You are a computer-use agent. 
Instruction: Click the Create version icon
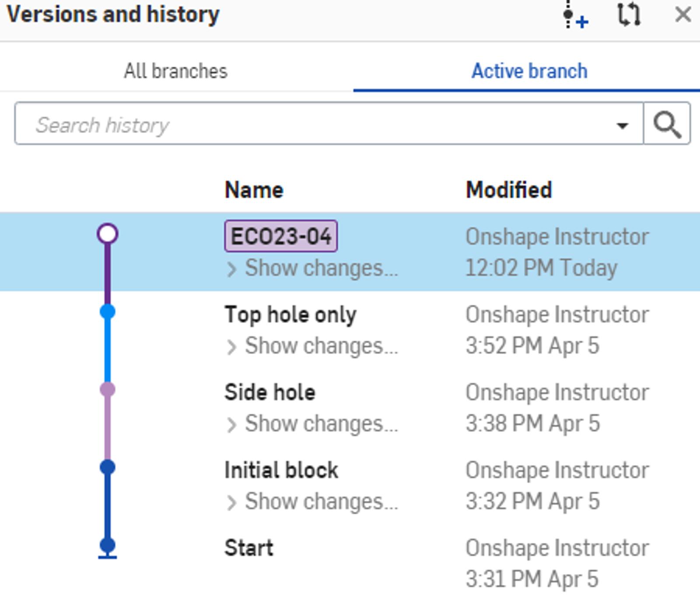[x=574, y=15]
